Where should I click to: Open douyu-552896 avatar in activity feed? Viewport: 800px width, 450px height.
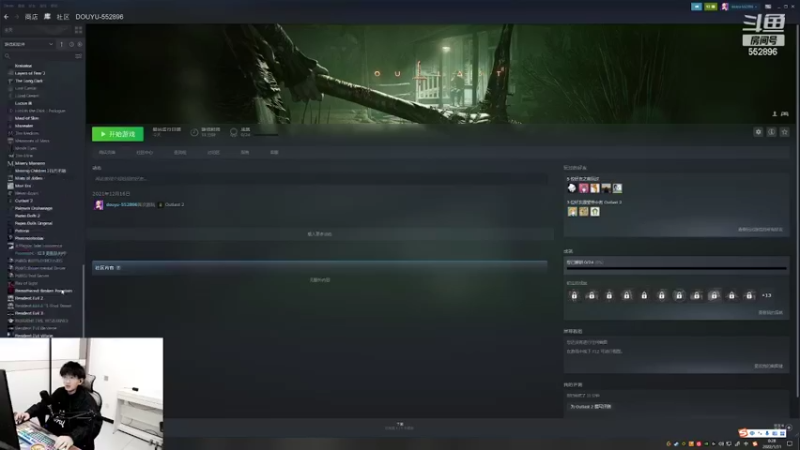pyautogui.click(x=99, y=205)
